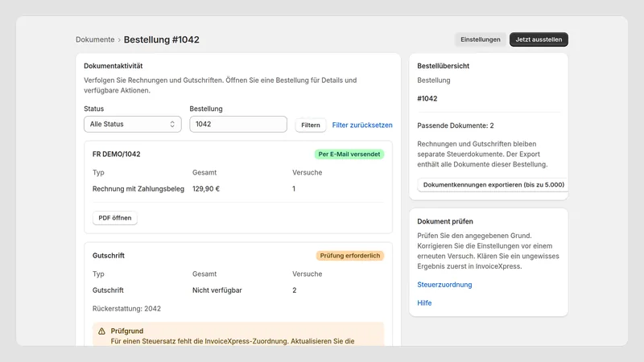This screenshot has width=644, height=362.
Task: Click the breadcrumb chevron separator after Dokumente
Action: tap(119, 39)
